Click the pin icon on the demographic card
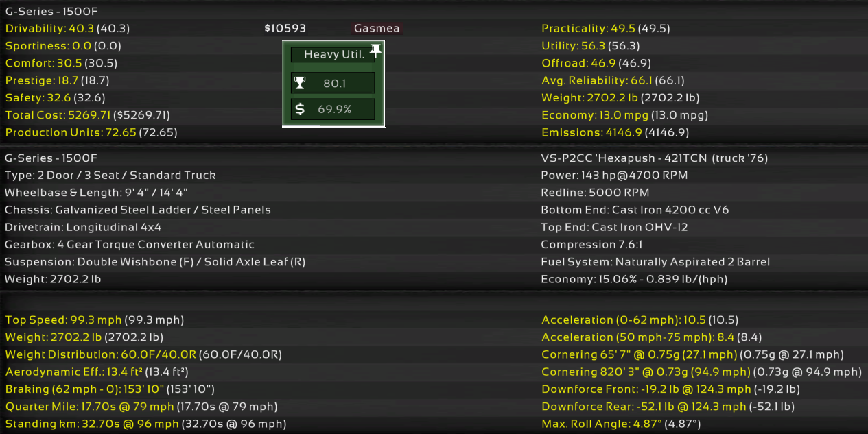Screen dimensions: 868x434 (x=375, y=49)
